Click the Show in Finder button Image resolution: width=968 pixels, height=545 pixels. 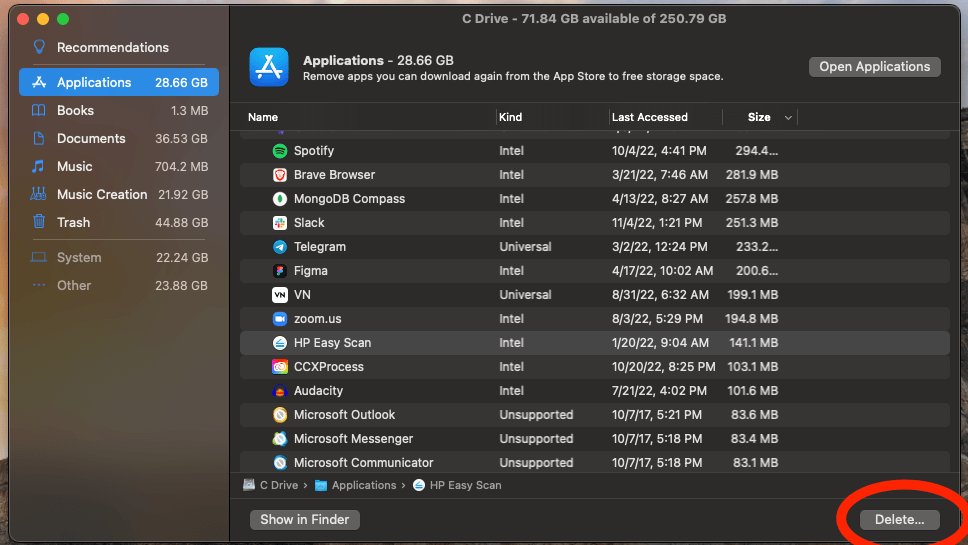tap(304, 519)
